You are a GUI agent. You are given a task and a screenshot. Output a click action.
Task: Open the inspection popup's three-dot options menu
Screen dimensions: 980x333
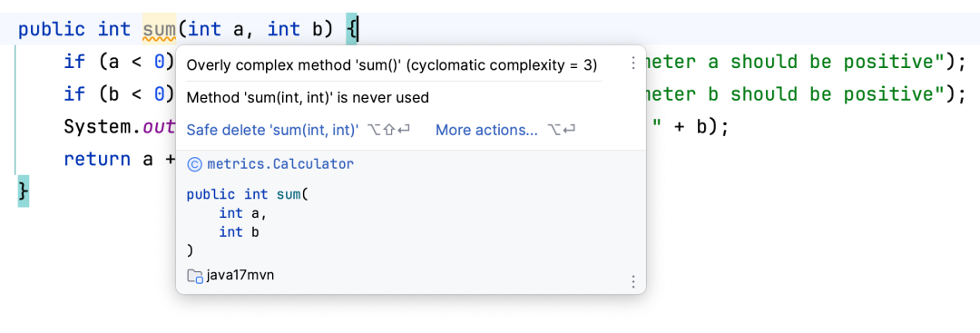[633, 64]
